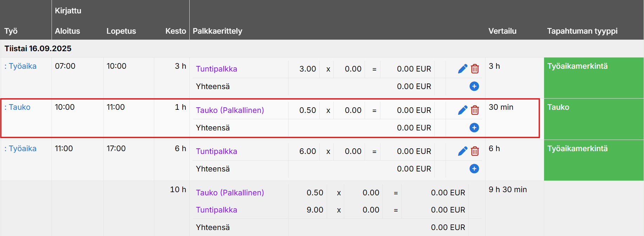The height and width of the screenshot is (236, 644).
Task: Edit the Tauko (Palkallinen) pay row
Action: click(462, 110)
